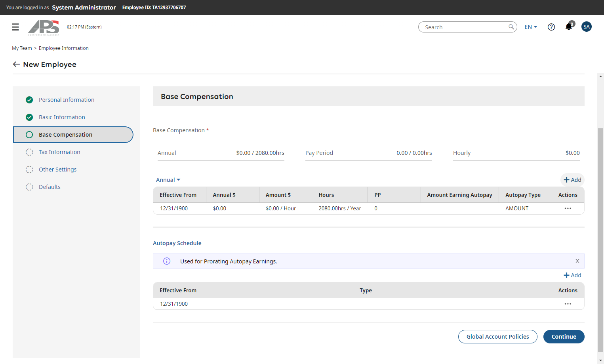Open the help question mark icon
604x364 pixels.
pos(551,27)
